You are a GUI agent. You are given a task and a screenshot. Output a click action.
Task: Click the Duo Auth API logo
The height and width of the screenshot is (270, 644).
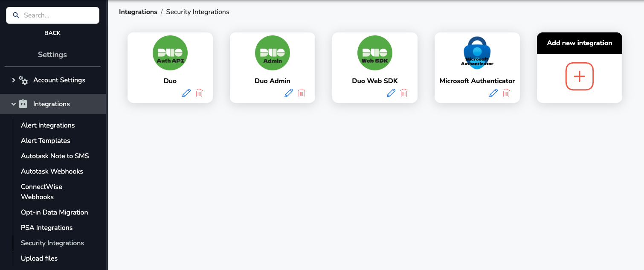[x=170, y=53]
